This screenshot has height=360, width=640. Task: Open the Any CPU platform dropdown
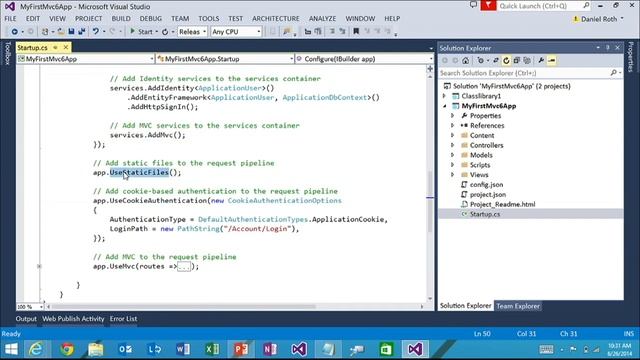[236, 31]
